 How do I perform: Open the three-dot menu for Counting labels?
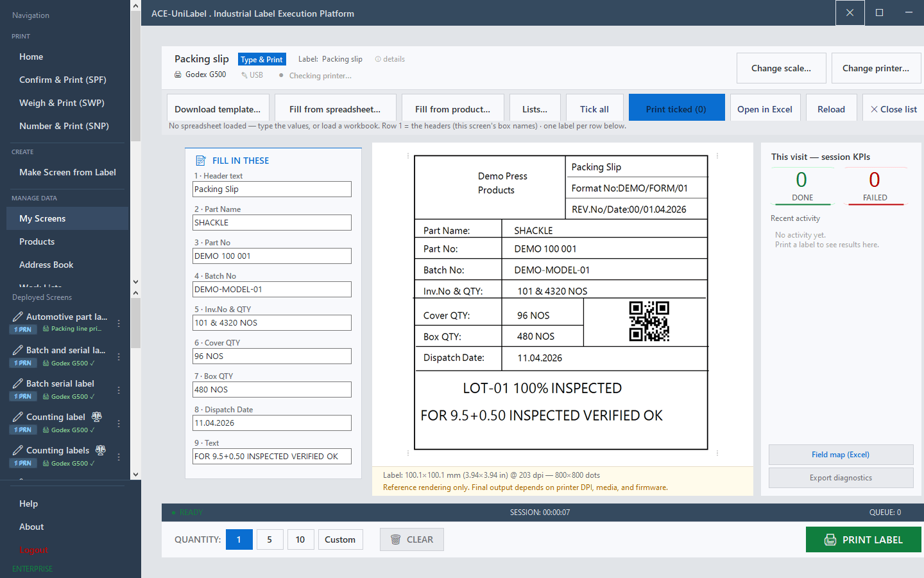[119, 457]
